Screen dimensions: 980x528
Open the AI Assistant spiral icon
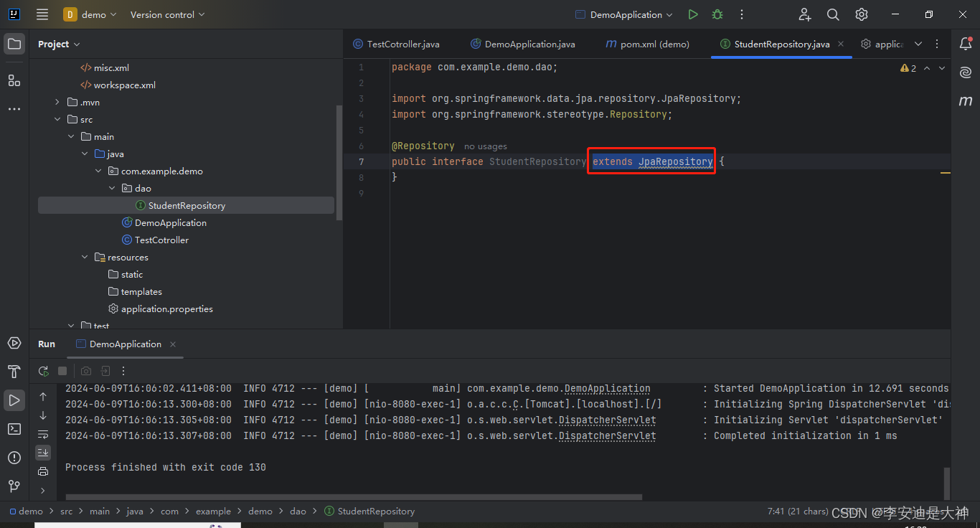[966, 72]
